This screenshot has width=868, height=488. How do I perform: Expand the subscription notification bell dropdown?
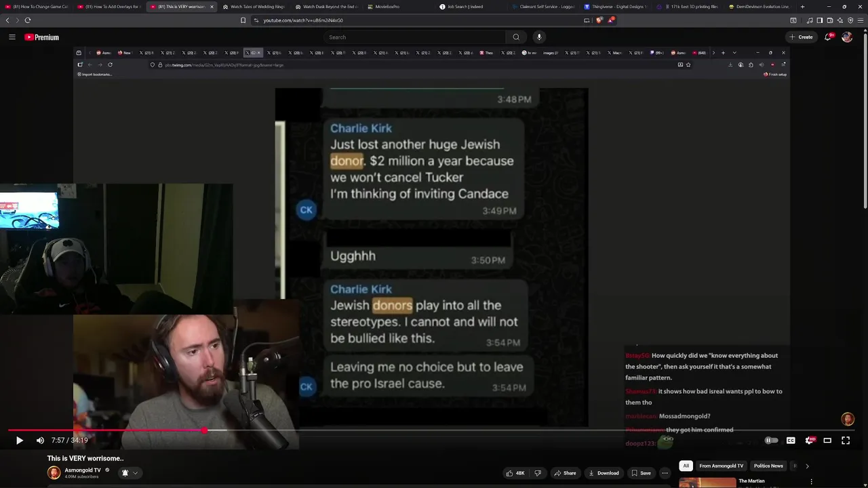pyautogui.click(x=129, y=473)
